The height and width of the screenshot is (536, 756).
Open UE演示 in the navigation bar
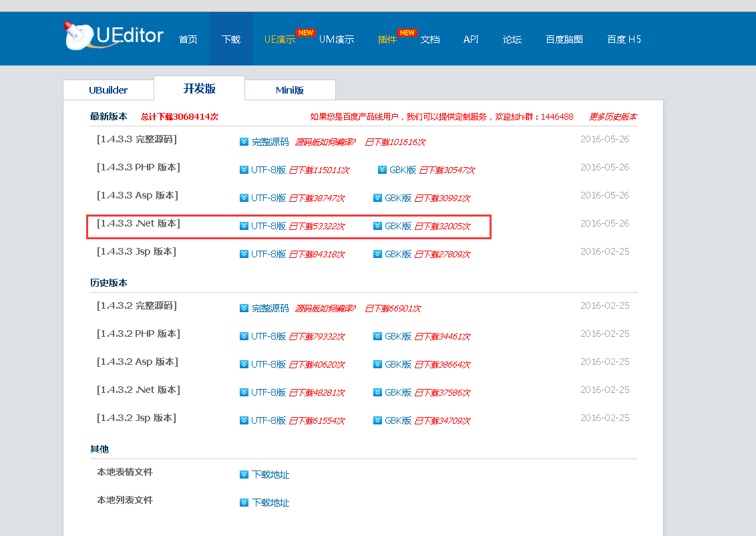[280, 39]
